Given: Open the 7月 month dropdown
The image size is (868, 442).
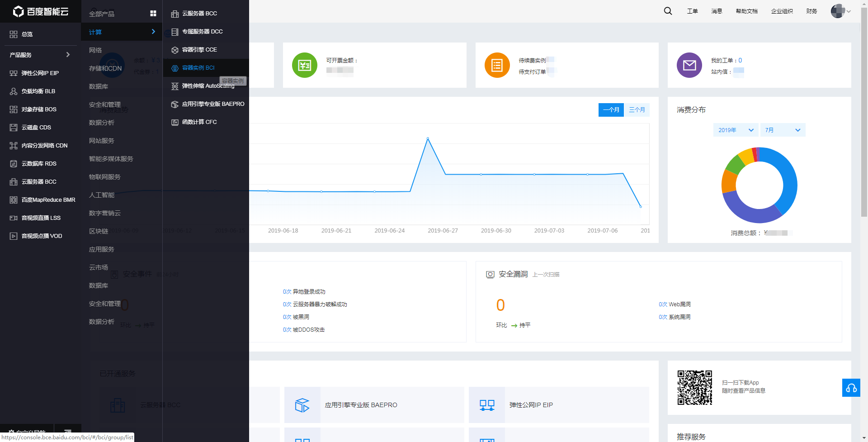Looking at the screenshot, I should [783, 130].
